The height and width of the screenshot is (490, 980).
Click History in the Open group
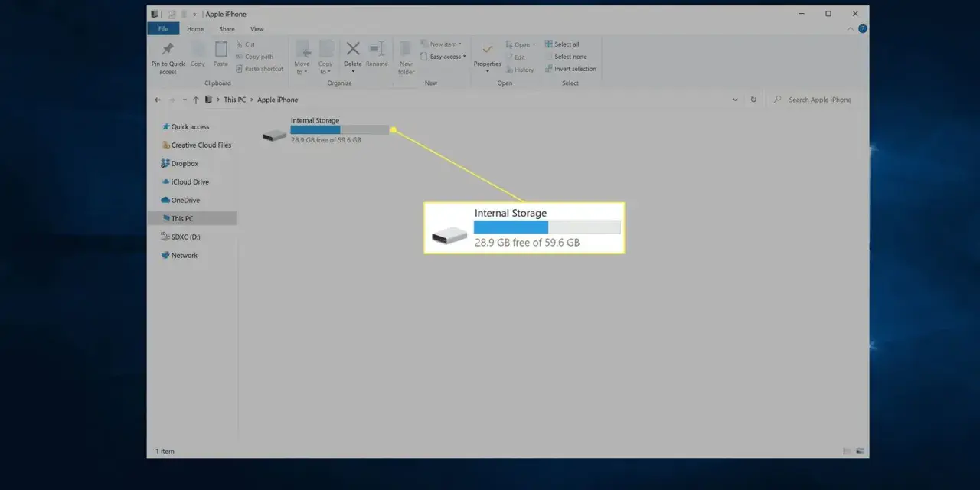tap(520, 70)
